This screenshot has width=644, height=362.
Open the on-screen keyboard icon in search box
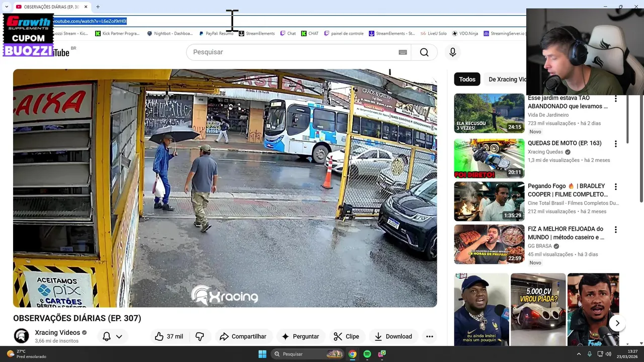pyautogui.click(x=403, y=52)
